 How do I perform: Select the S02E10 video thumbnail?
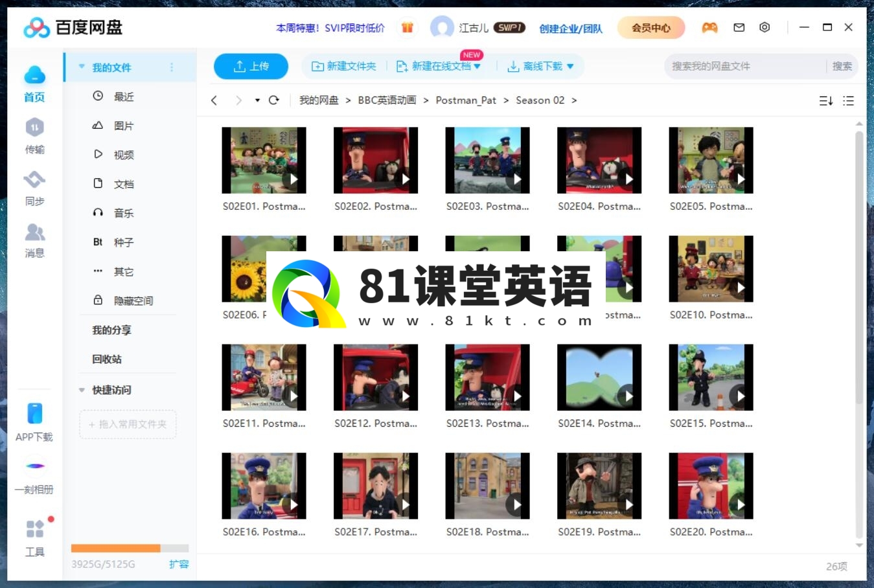711,269
